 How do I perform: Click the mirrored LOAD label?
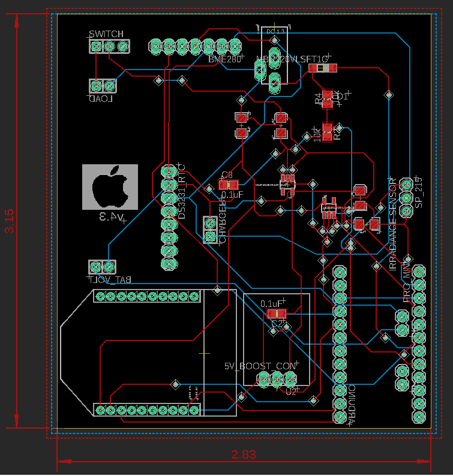100,99
